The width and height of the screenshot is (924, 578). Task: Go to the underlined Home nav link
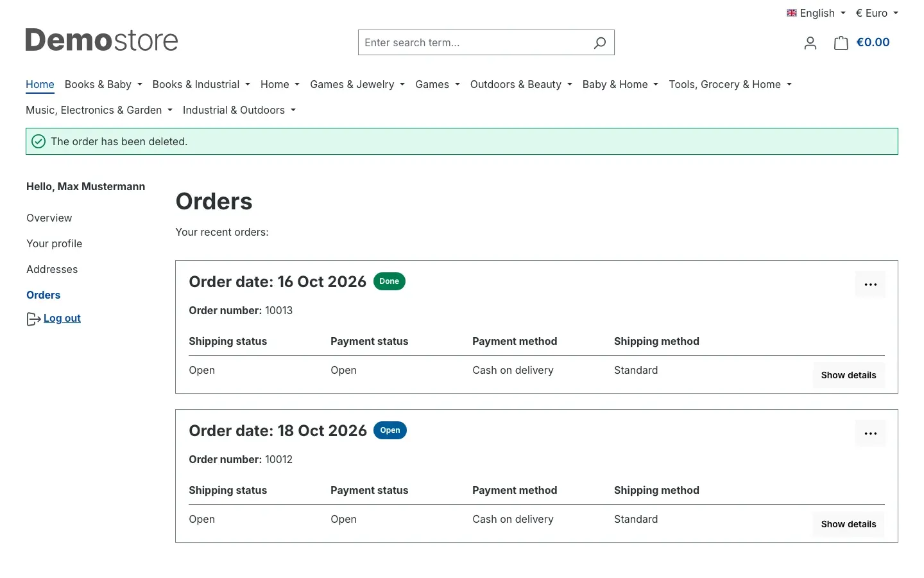point(40,84)
